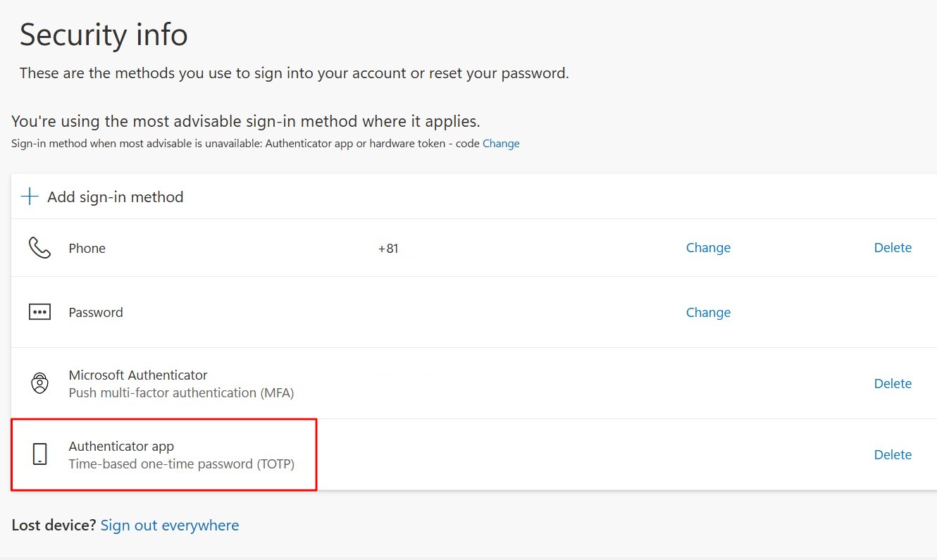The image size is (937, 560).
Task: Click the Authenticator app device icon
Action: tap(39, 454)
